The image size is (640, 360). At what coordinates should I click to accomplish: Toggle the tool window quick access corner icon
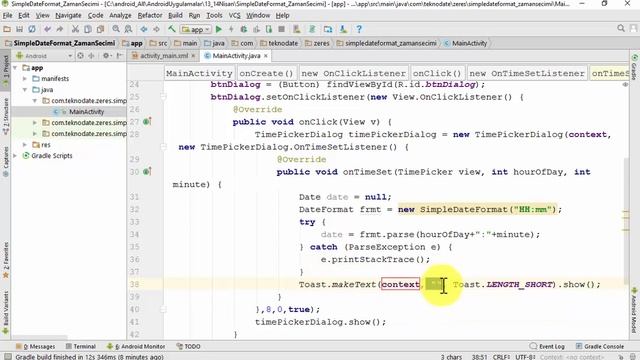pyautogui.click(x=7, y=356)
